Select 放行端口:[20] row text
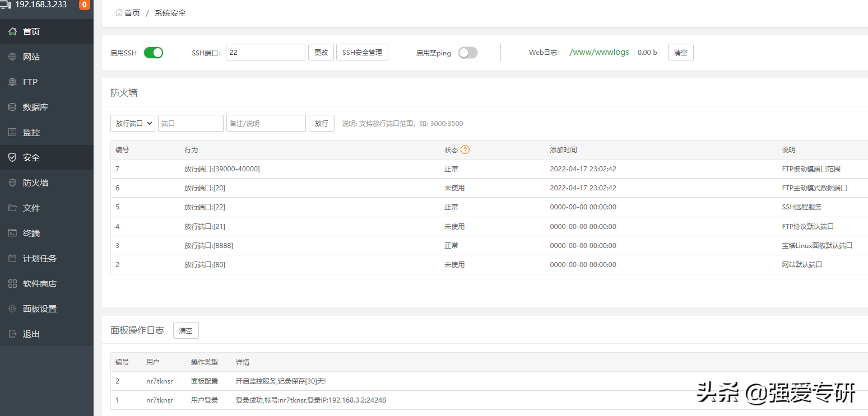 (205, 188)
